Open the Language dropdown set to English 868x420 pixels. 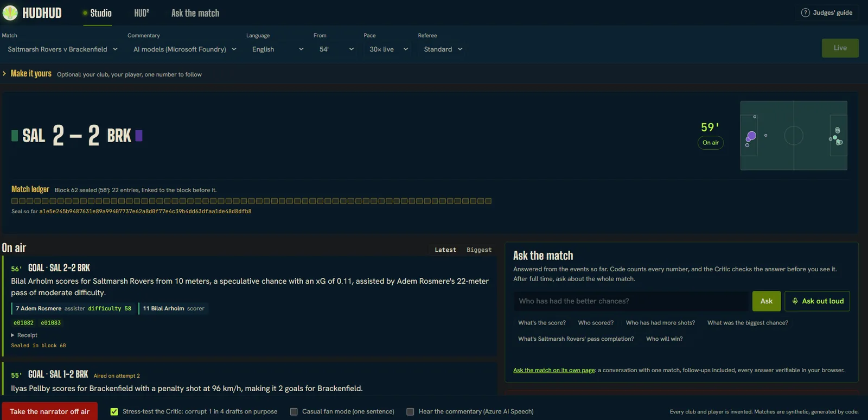[x=277, y=49]
